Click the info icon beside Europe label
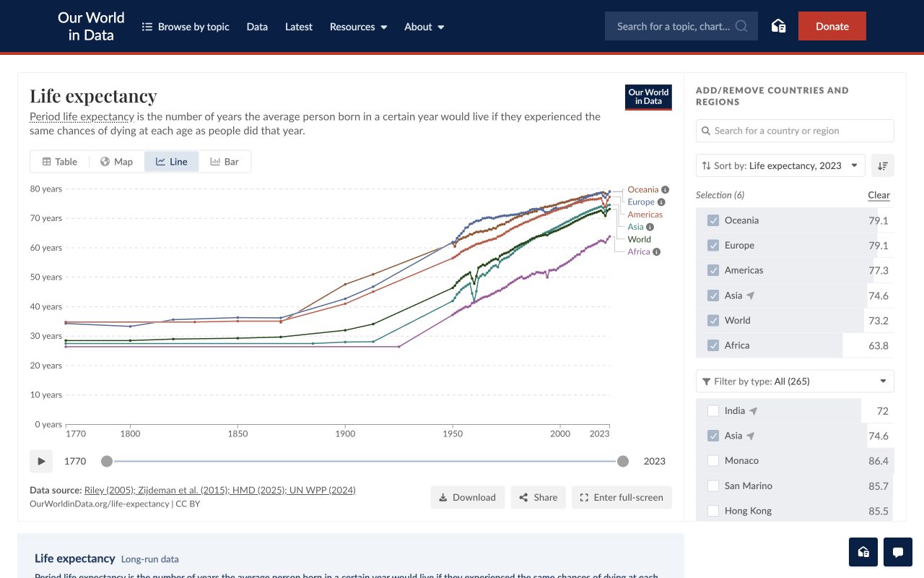Screen dimensions: 924x578 tap(661, 202)
